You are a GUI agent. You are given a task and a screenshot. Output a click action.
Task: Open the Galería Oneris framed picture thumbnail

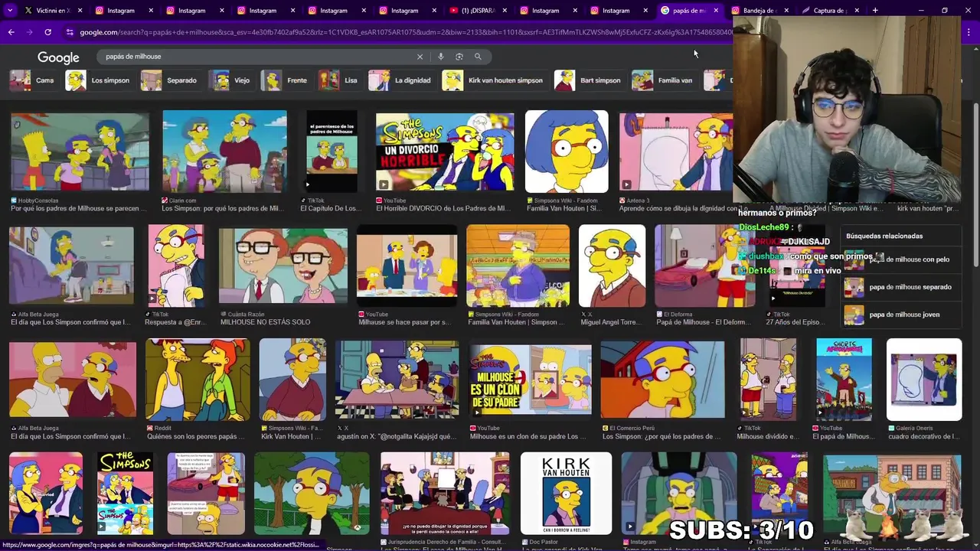pos(924,380)
